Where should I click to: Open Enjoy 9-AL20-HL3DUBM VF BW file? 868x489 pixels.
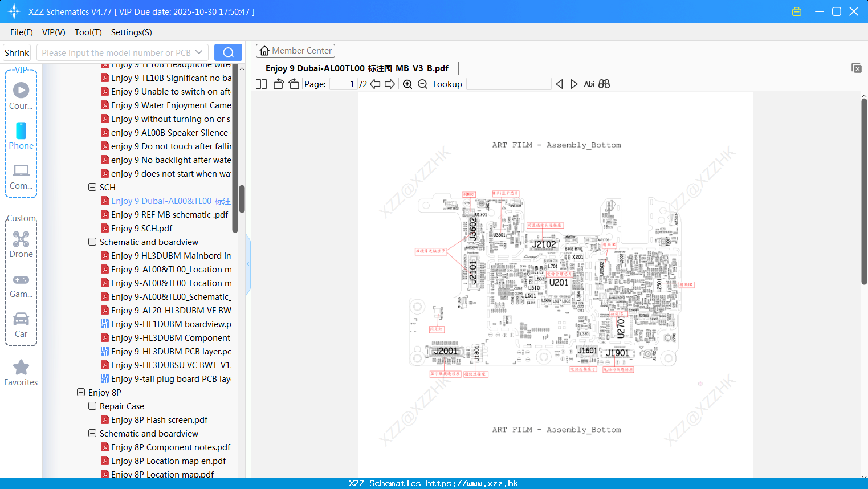pyautogui.click(x=171, y=311)
